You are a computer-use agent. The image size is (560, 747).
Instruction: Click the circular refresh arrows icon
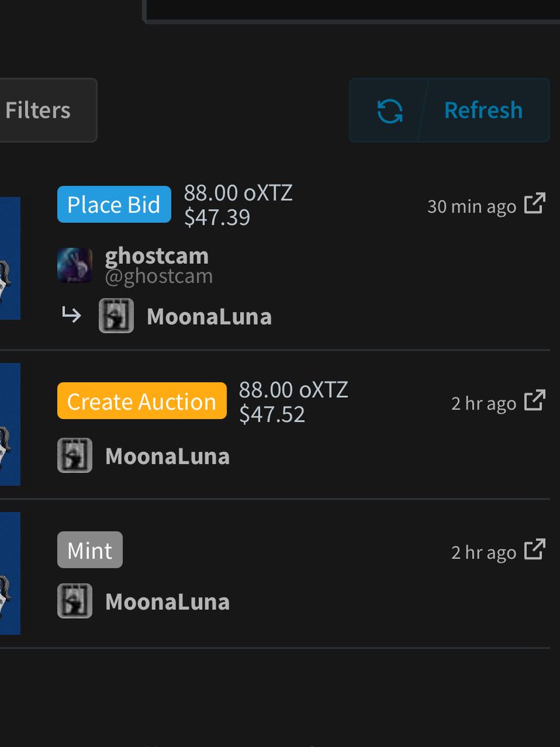click(390, 111)
